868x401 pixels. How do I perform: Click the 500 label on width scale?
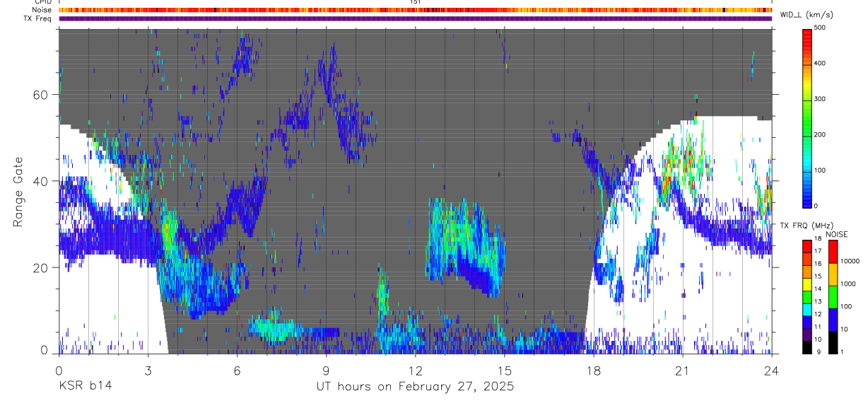point(821,28)
